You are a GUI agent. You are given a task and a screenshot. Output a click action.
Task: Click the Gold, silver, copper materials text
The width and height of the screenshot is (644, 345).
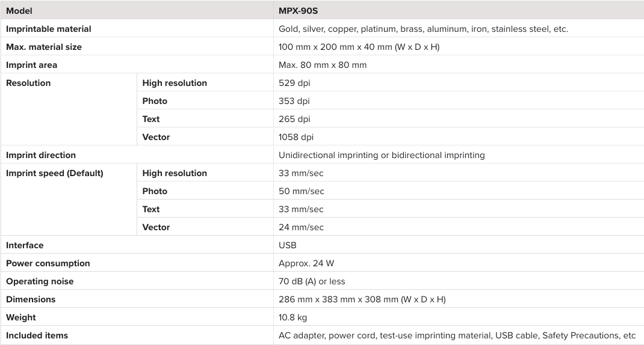tap(423, 29)
